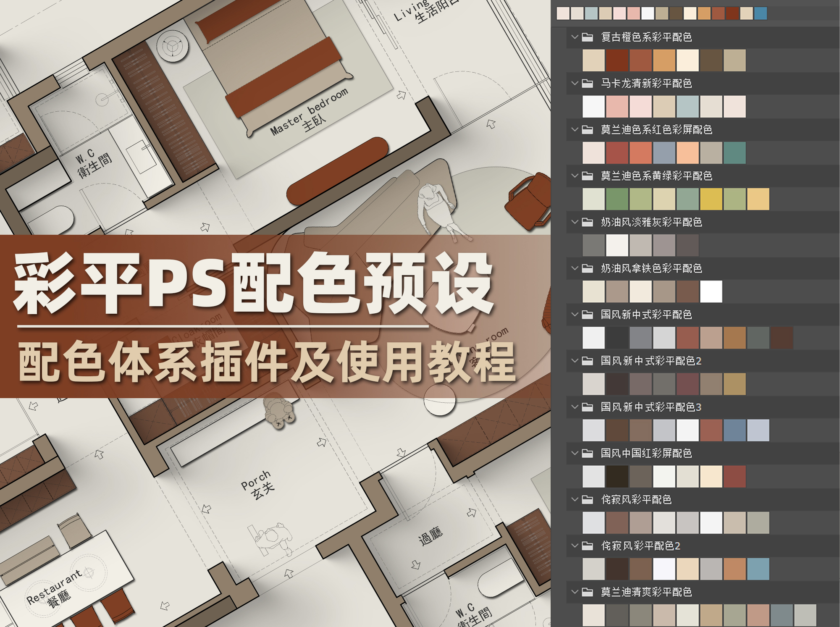Image resolution: width=840 pixels, height=627 pixels.
Task: Pick the charcoal swatch under 国风新中式彩平配色
Action: tap(617, 338)
